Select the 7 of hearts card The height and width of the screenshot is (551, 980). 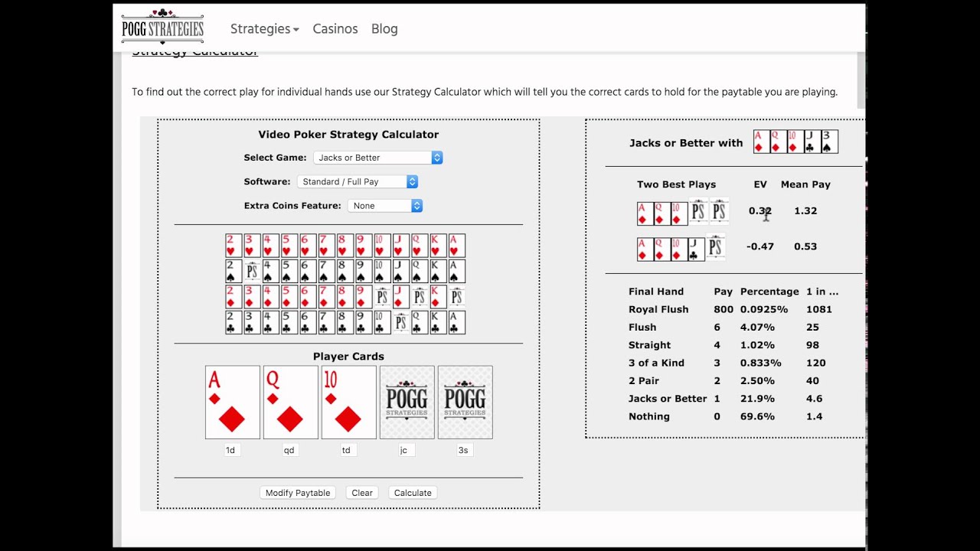326,246
